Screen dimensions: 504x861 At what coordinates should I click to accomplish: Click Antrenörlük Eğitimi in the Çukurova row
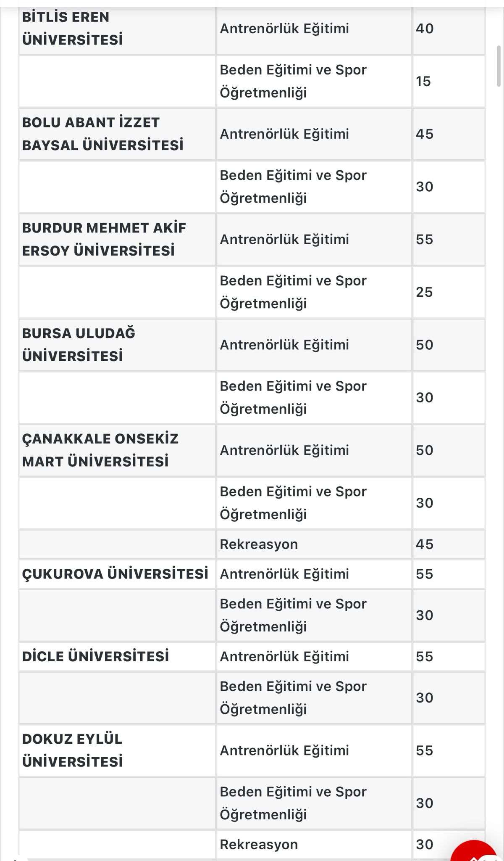(284, 574)
